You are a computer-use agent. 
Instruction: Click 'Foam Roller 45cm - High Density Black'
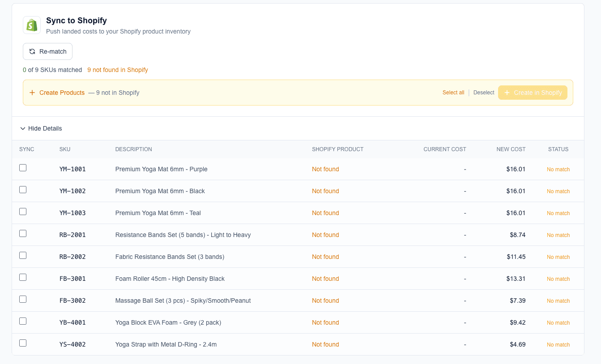coord(170,279)
